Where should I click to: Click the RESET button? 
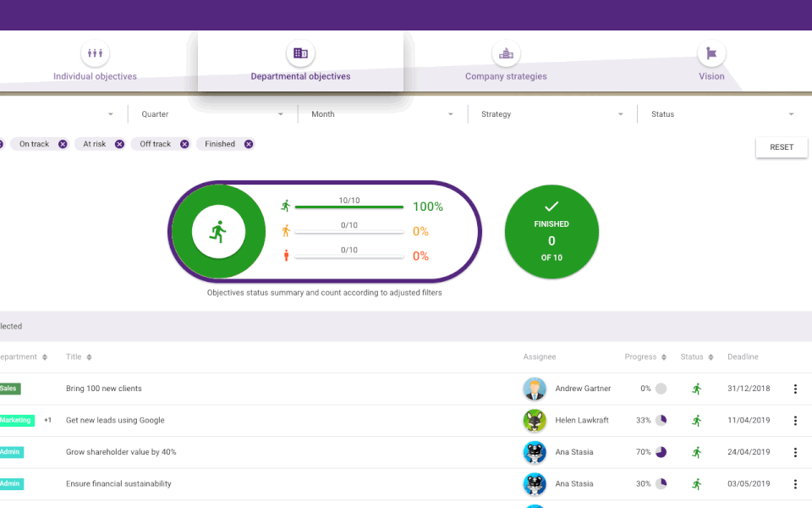(x=782, y=147)
